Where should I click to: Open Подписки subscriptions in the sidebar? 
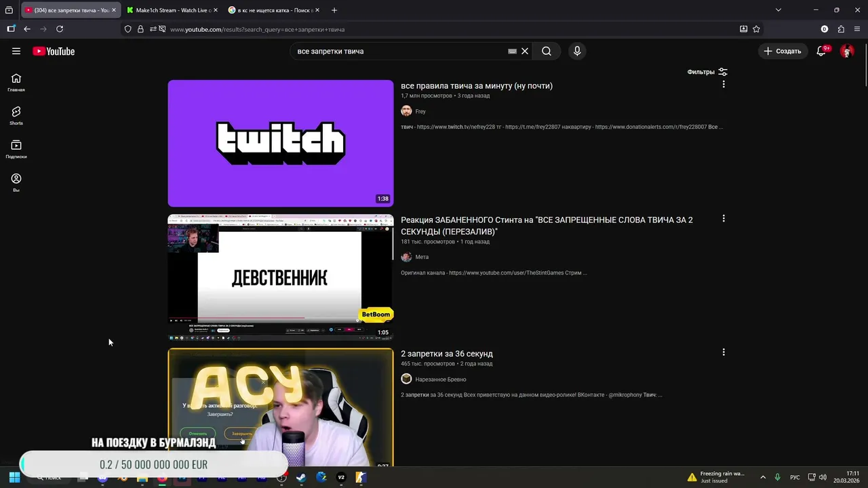click(16, 149)
